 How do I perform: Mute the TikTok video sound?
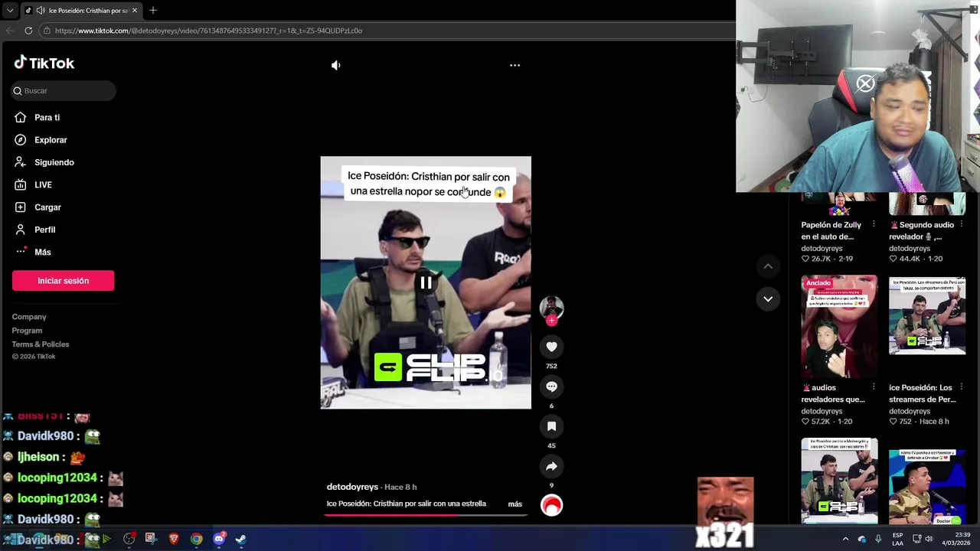click(x=335, y=66)
